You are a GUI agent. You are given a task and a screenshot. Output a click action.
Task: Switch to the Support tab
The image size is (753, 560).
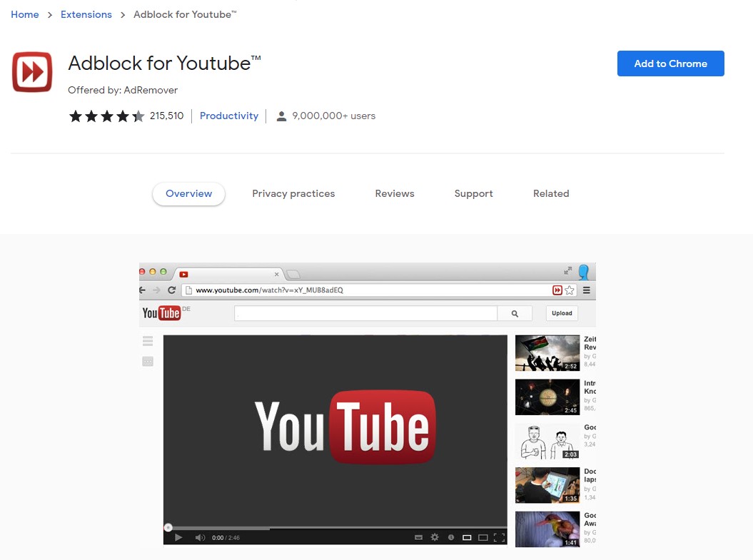pos(473,193)
